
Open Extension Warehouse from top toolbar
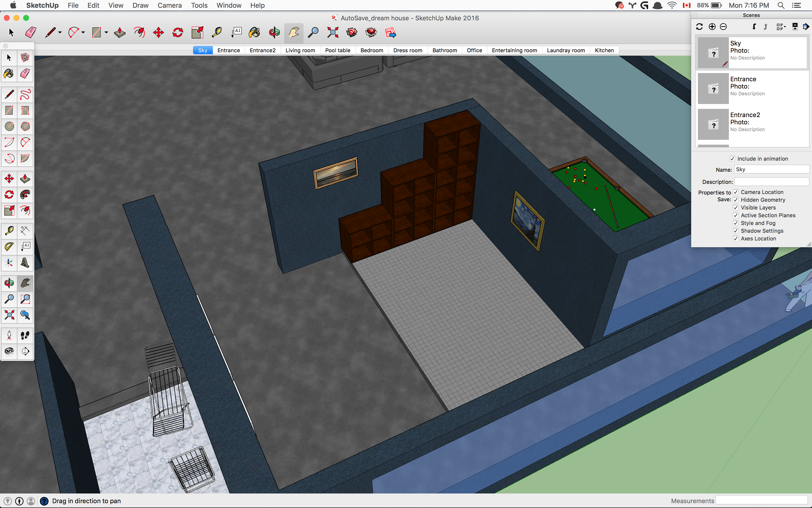pyautogui.click(x=371, y=33)
